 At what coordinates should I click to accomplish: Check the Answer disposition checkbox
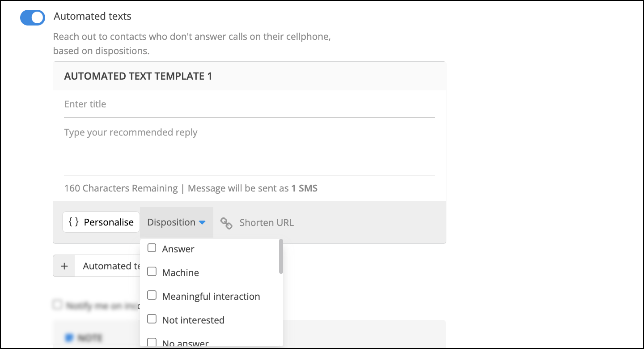coord(152,248)
